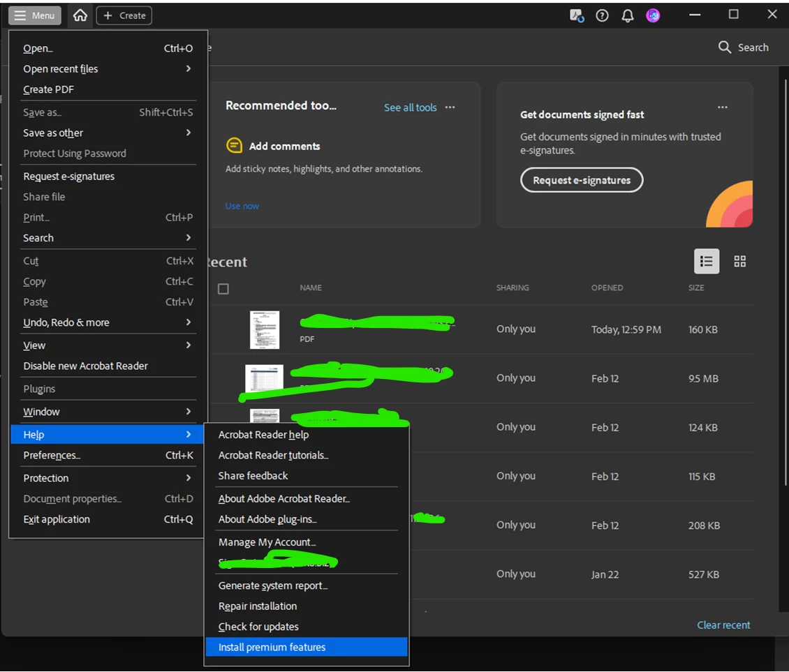Screen dimensions: 789x672
Task: Choose Exit application
Action: coord(108,519)
